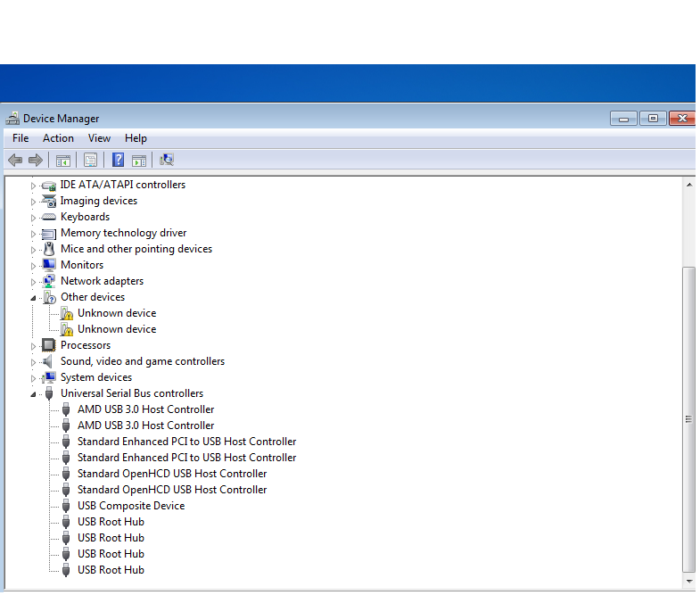
Task: Select USB Composite Device label
Action: tap(131, 506)
